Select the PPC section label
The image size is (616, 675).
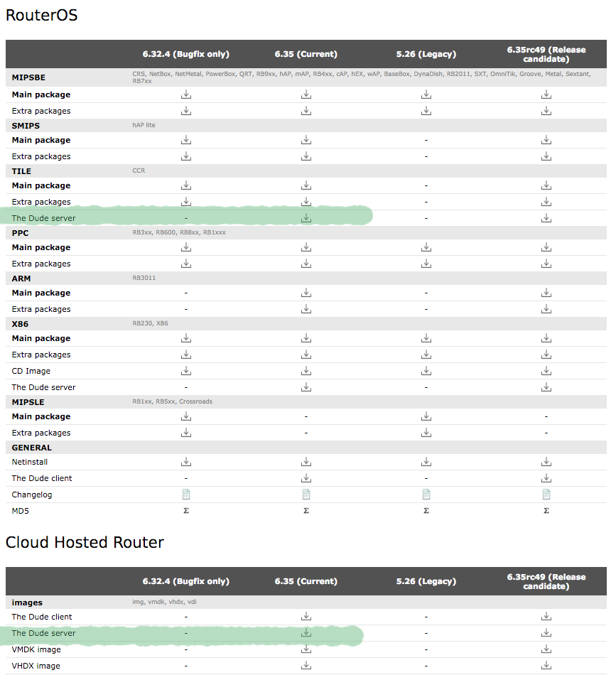click(20, 233)
